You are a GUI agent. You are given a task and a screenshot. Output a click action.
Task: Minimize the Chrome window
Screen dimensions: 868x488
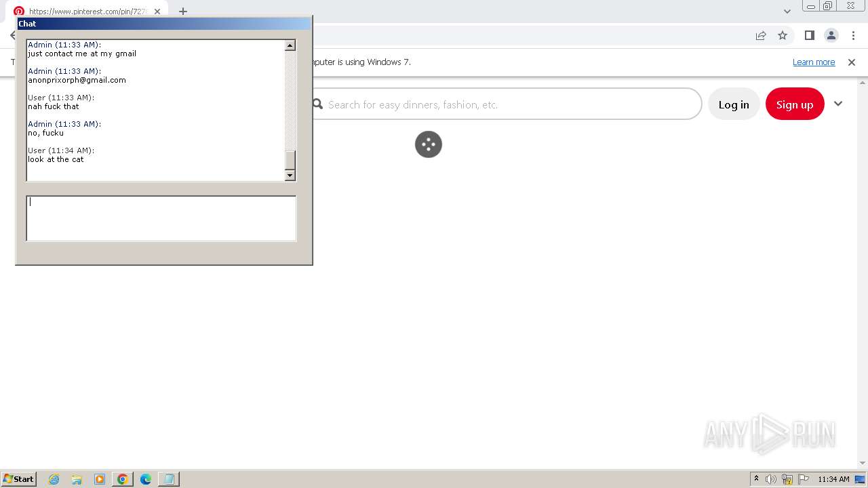point(811,5)
